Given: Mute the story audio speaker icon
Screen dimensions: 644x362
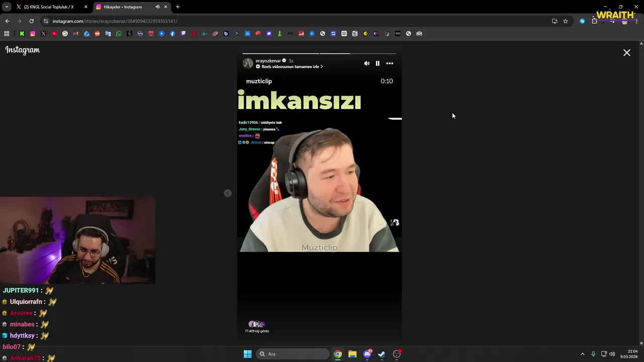Looking at the screenshot, I should click(367, 63).
